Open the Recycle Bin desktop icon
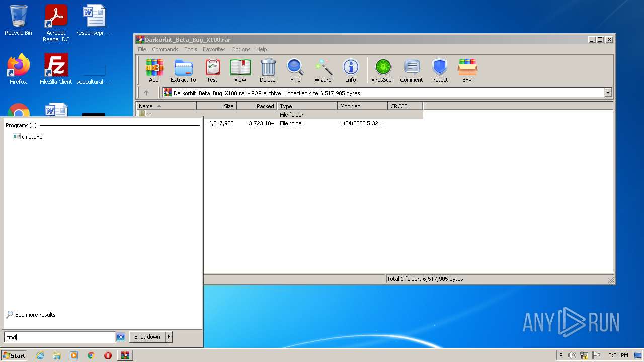This screenshot has height=362, width=644. (18, 21)
